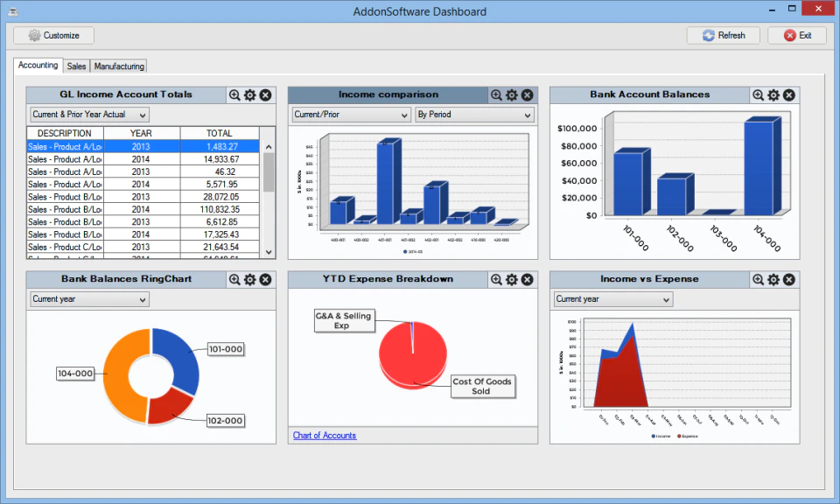Remove the Income comparison widget
This screenshot has width=840, height=504.
528,94
